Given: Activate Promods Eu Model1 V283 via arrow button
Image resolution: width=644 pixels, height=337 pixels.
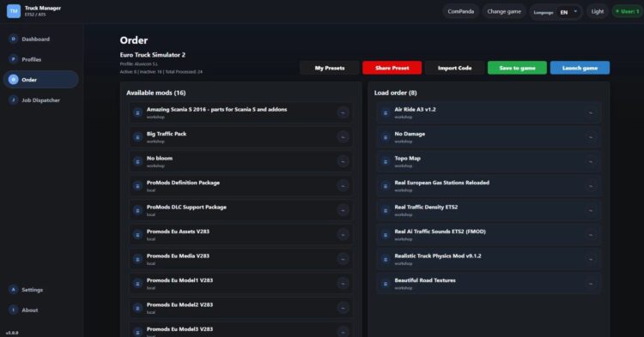Looking at the screenshot, I should (x=343, y=283).
